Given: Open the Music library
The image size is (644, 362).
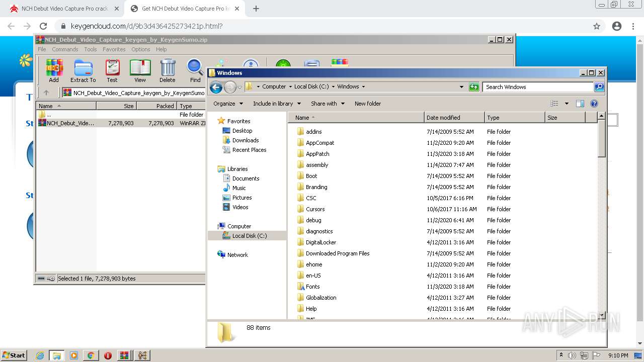Looking at the screenshot, I should pyautogui.click(x=239, y=188).
